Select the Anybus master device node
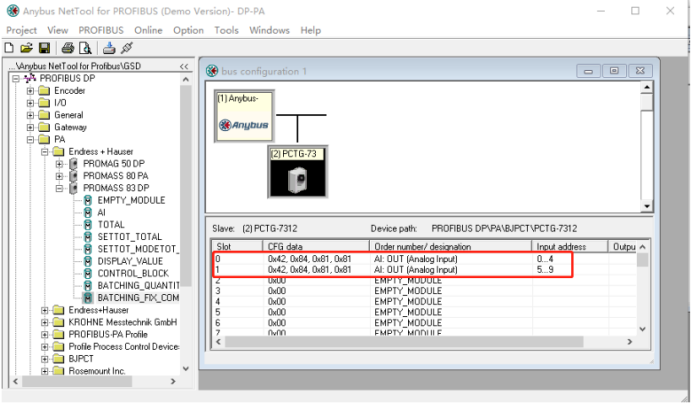 pos(244,116)
